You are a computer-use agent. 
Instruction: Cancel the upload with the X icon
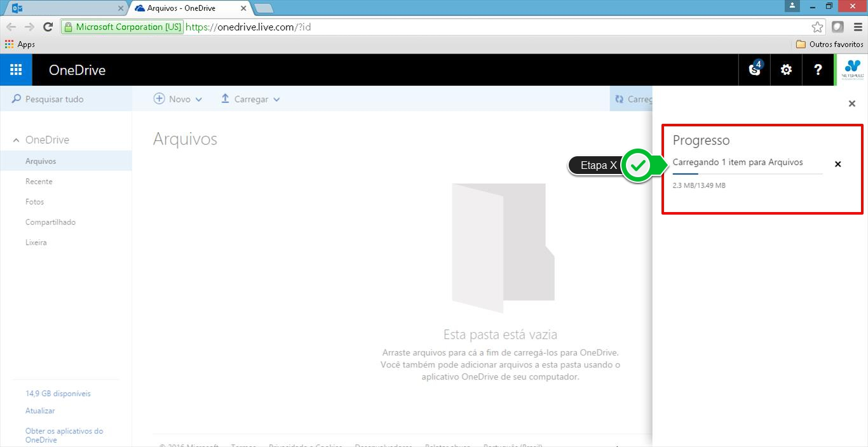(837, 164)
